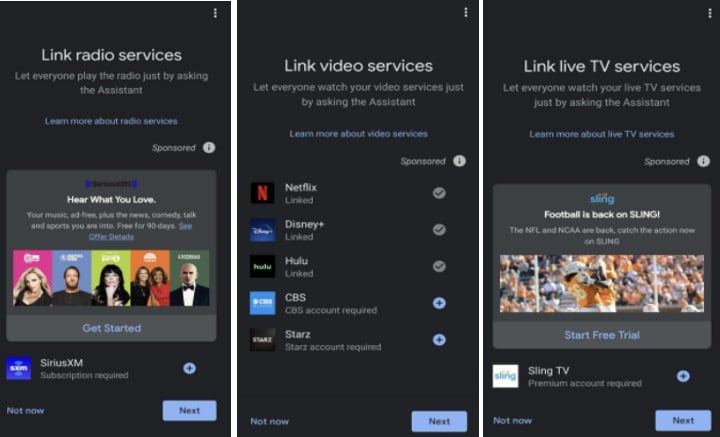Add CBS with its plus icon
The width and height of the screenshot is (720, 437).
click(439, 303)
